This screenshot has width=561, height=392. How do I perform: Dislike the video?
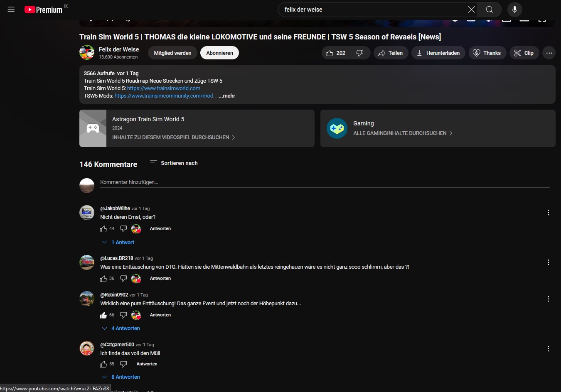tap(360, 53)
